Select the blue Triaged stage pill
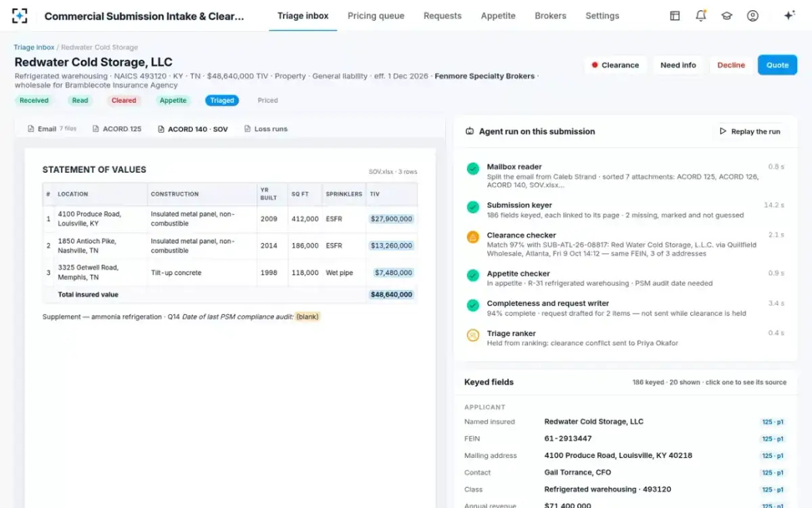Image resolution: width=812 pixels, height=508 pixels. (x=222, y=100)
